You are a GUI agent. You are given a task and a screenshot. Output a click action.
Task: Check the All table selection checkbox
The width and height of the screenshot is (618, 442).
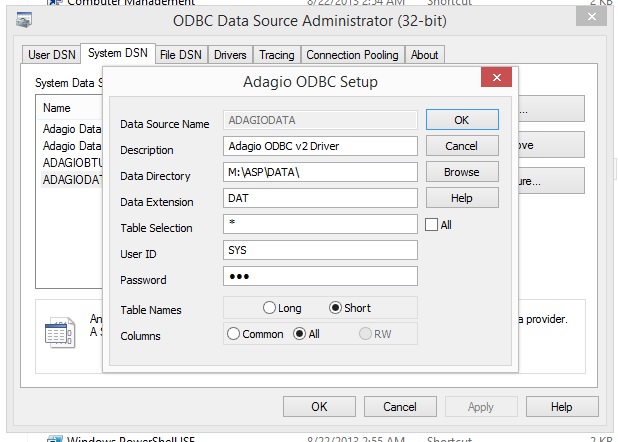432,225
